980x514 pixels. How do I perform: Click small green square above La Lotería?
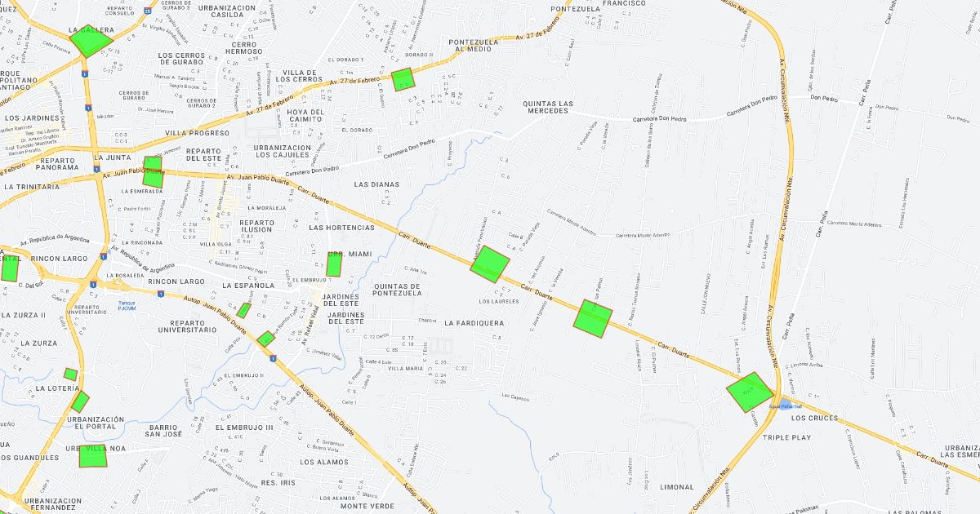71,374
